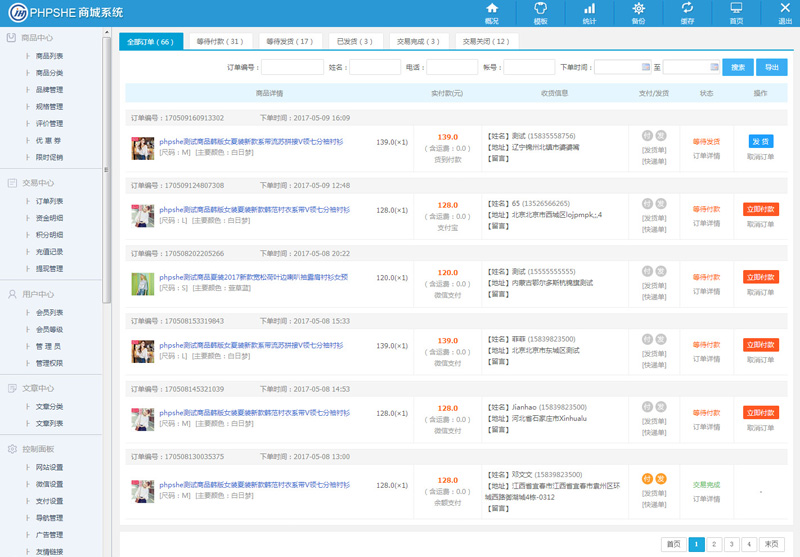This screenshot has width=800, height=557.
Task: Click the 概况 home icon in header
Action: click(x=491, y=9)
